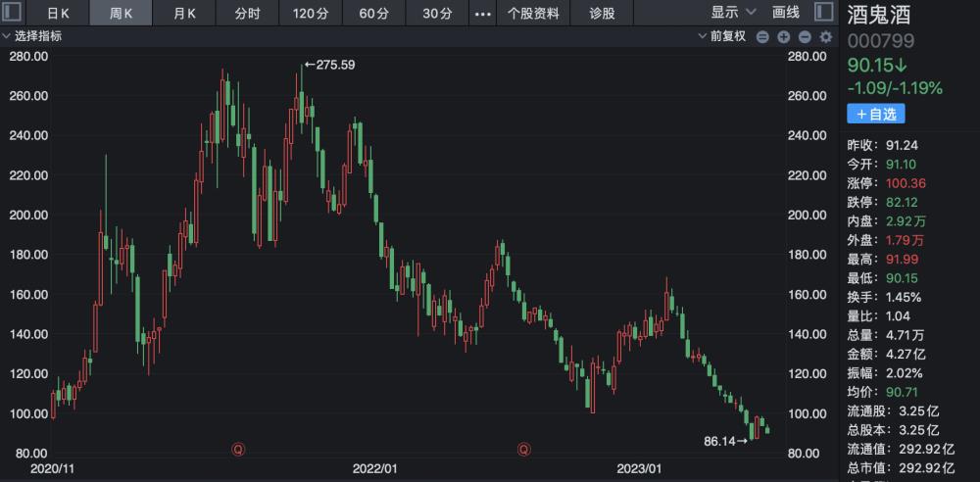Select the 分时 intraday view
Viewport: 980px width, 482px height.
(247, 13)
